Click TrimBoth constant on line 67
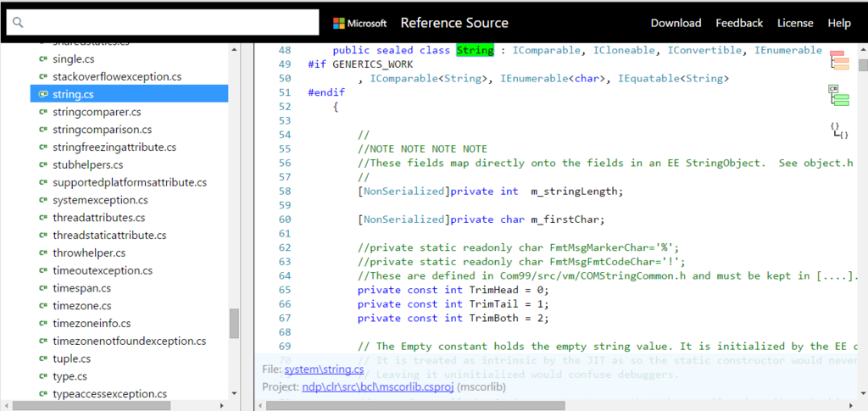The height and width of the screenshot is (411, 868). click(494, 318)
